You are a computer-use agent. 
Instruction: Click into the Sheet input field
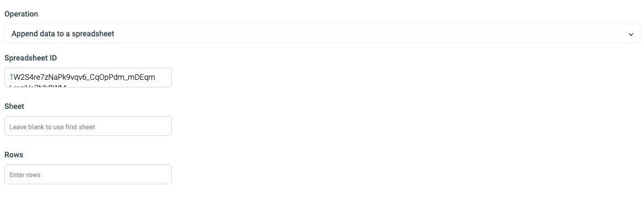coord(88,126)
